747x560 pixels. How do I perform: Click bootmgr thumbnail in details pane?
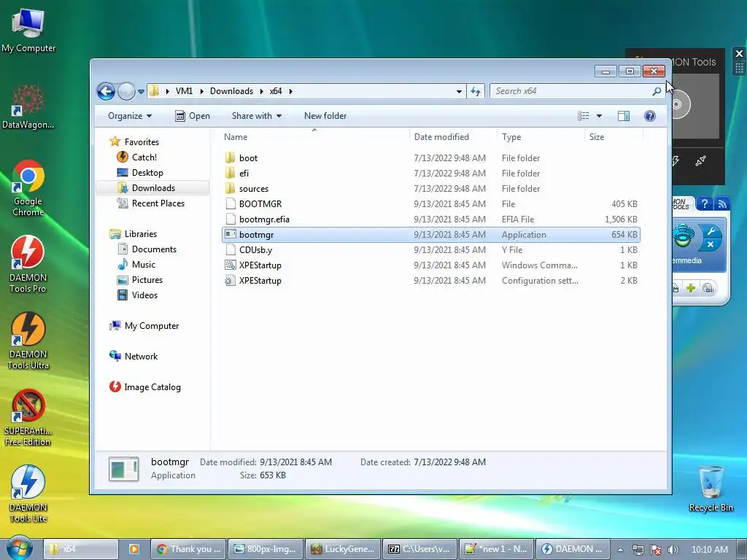tap(124, 469)
